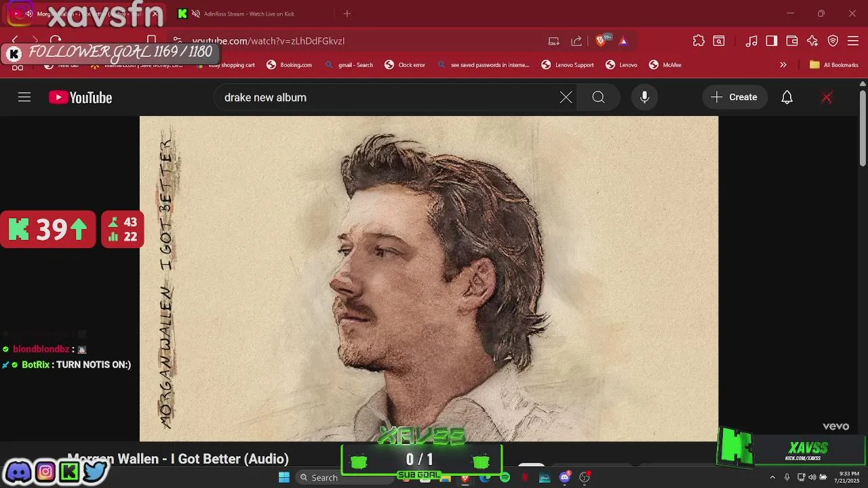Image resolution: width=868 pixels, height=488 pixels.
Task: Open the media control music note icon
Action: click(x=751, y=41)
